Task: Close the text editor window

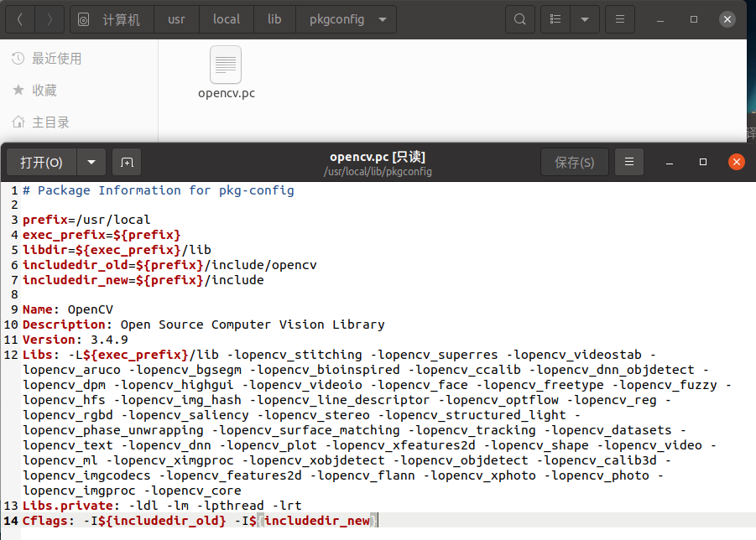Action: pos(736,162)
